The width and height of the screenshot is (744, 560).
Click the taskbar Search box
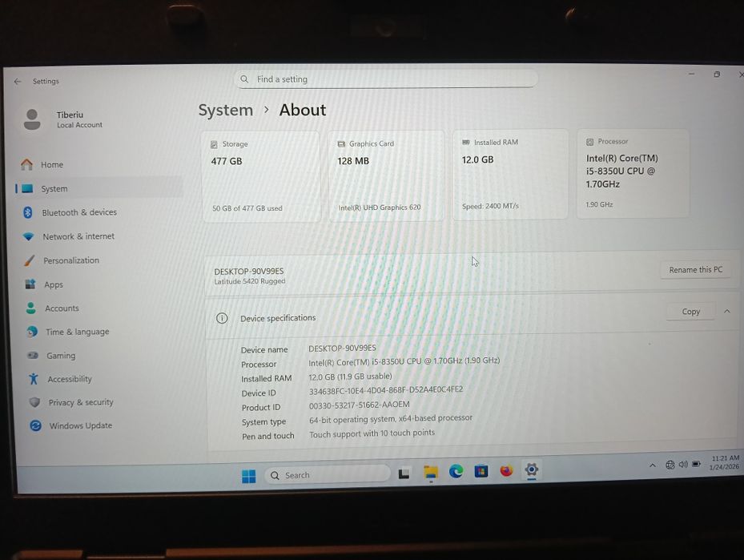tap(328, 474)
